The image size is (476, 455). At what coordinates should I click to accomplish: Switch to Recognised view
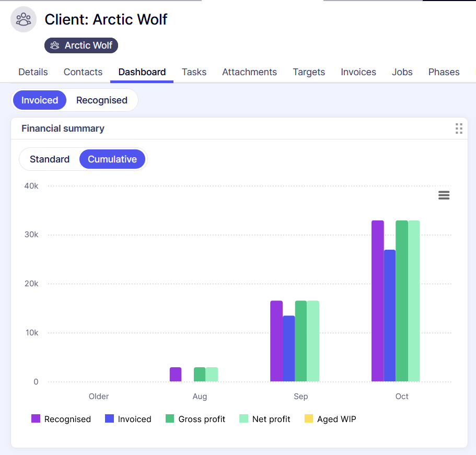[102, 100]
